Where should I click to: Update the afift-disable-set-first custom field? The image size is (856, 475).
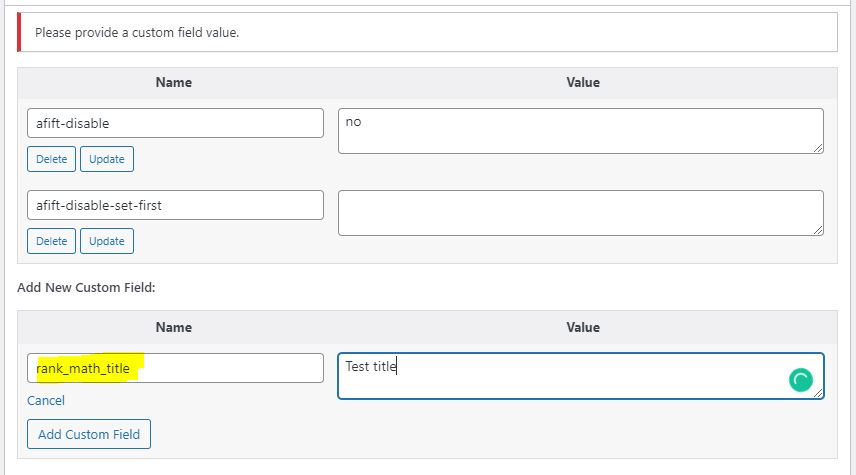(107, 241)
